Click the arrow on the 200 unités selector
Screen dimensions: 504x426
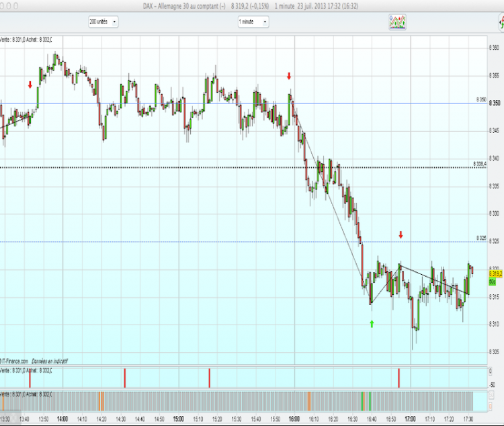[x=114, y=22]
